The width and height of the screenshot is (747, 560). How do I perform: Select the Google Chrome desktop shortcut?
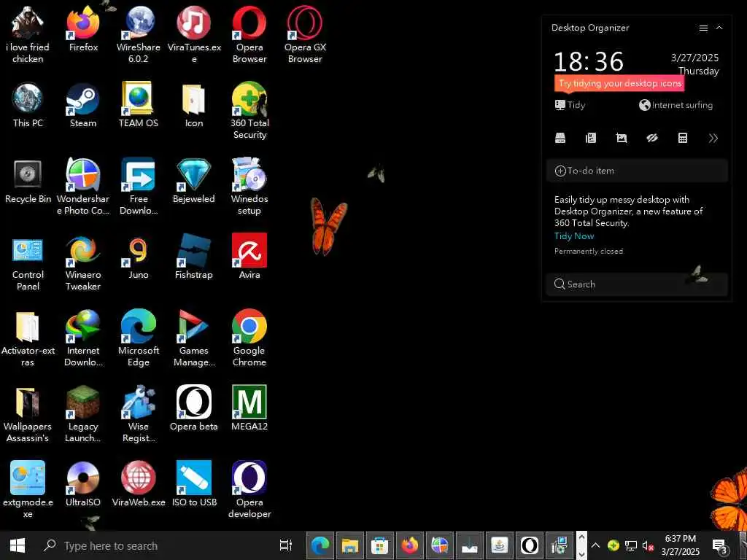(x=249, y=338)
